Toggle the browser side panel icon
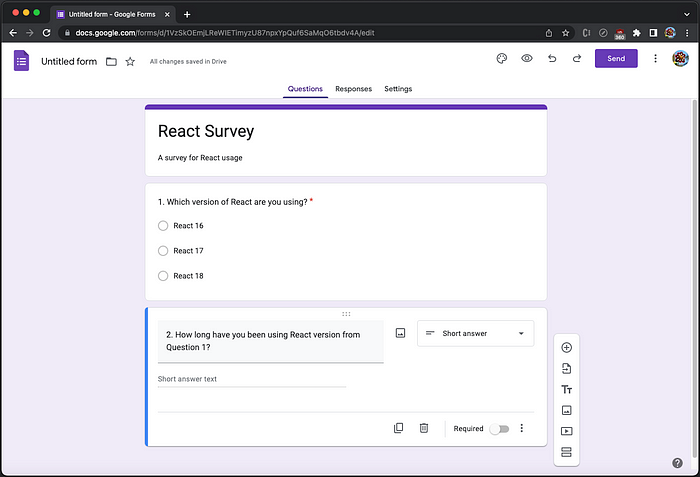700x477 pixels. coord(653,33)
